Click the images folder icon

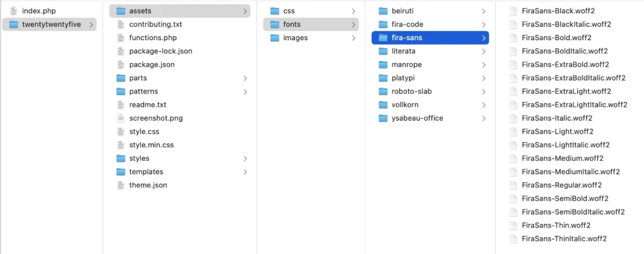(275, 38)
